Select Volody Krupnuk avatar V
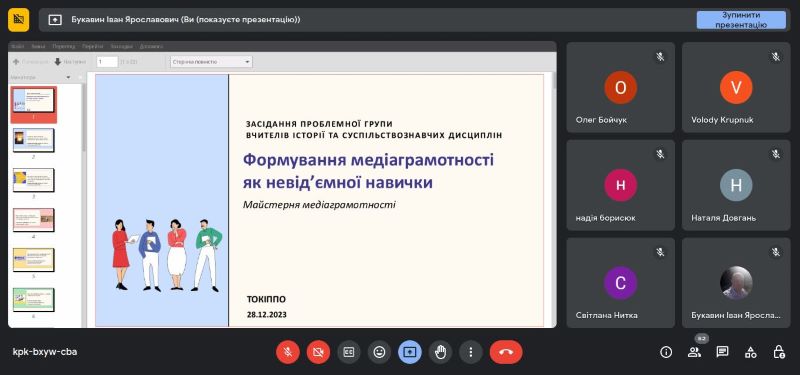 coord(736,88)
